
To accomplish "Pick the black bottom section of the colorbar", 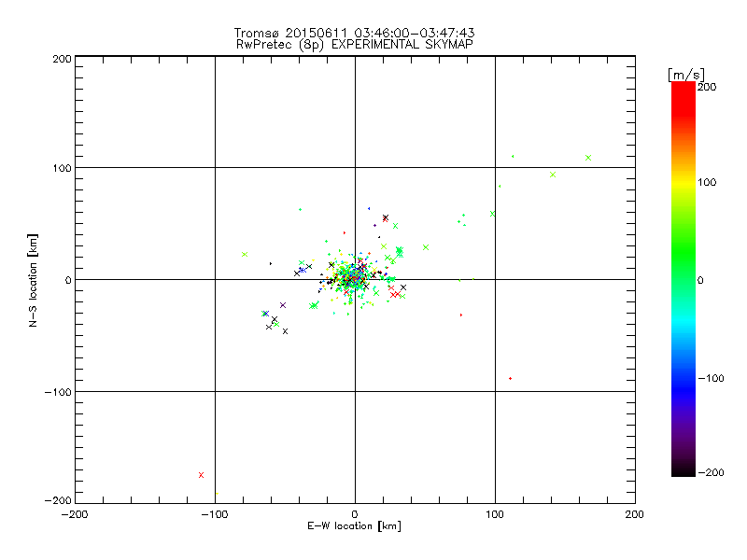I will (683, 467).
